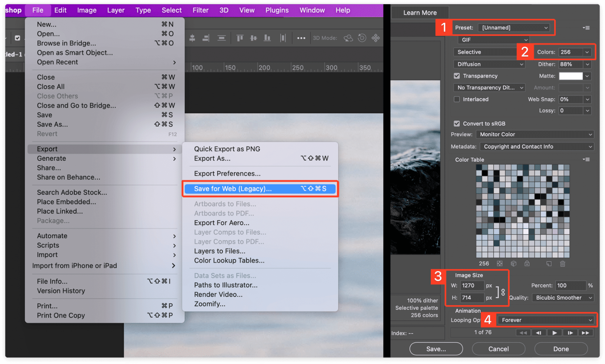This screenshot has width=605, height=364.
Task: Click the align horizontal centers icon in options bar
Action: [192, 38]
